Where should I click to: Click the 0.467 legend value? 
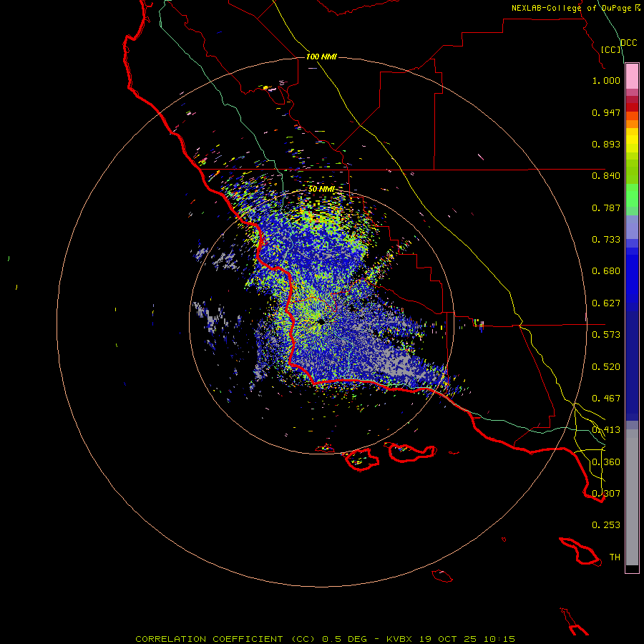606,399
